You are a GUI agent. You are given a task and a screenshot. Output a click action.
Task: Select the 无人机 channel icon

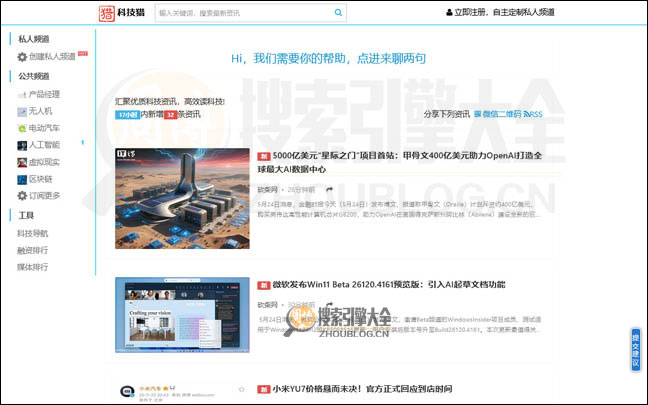pyautogui.click(x=22, y=112)
